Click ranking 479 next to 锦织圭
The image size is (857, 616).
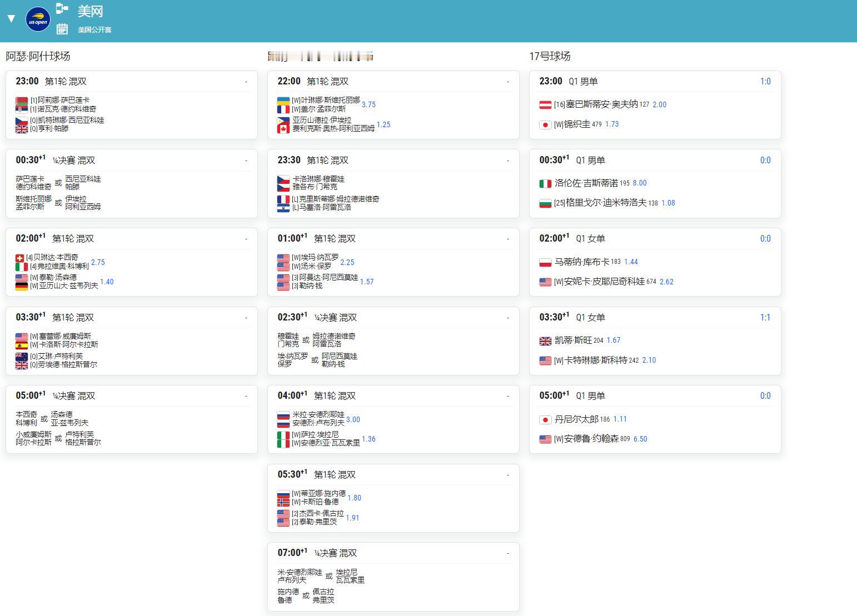coord(596,125)
